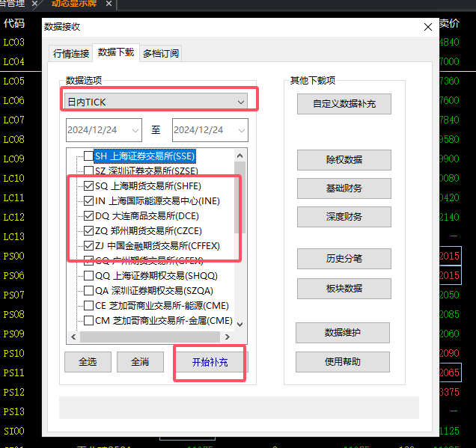Close the 动态显示牌 tab
Viewport: 476px width, 448px height.
pyautogui.click(x=109, y=4)
